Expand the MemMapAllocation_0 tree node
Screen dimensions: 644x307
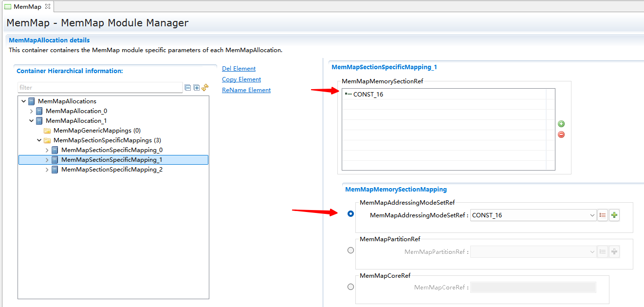pos(32,111)
